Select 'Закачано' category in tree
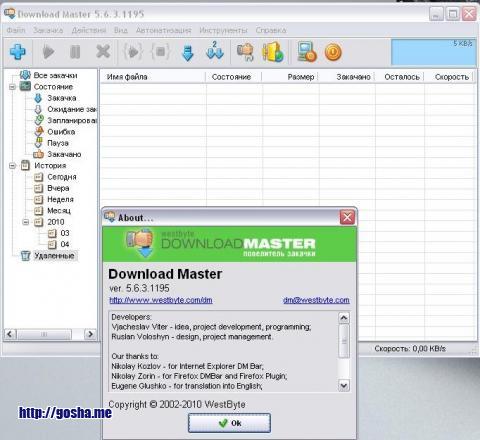The image size is (480, 440). point(64,154)
